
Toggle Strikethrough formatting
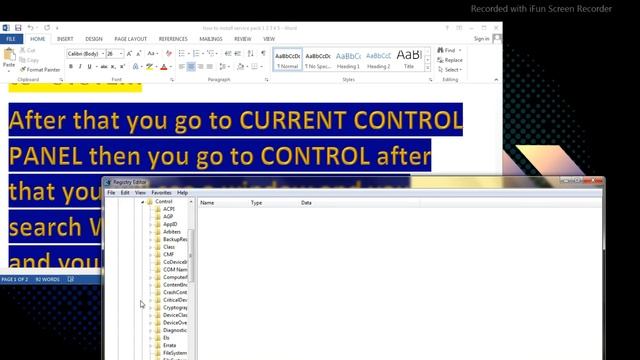click(x=104, y=67)
